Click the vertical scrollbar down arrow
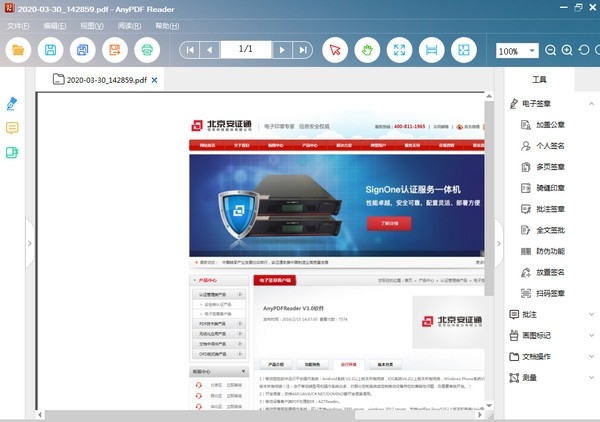 [489, 406]
